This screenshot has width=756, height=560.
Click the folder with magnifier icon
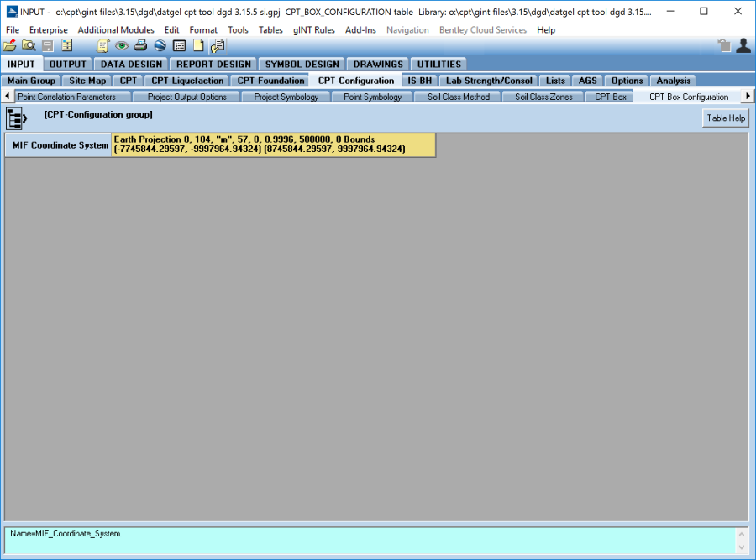[x=29, y=46]
